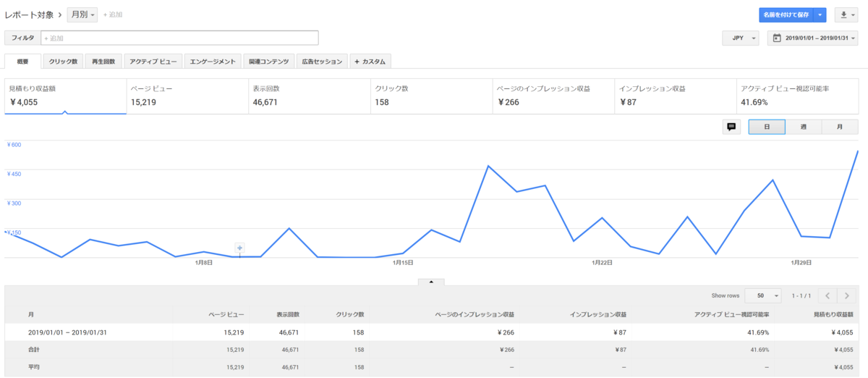868x378 pixels.
Task: Sort table by 月 column header
Action: tap(30, 315)
